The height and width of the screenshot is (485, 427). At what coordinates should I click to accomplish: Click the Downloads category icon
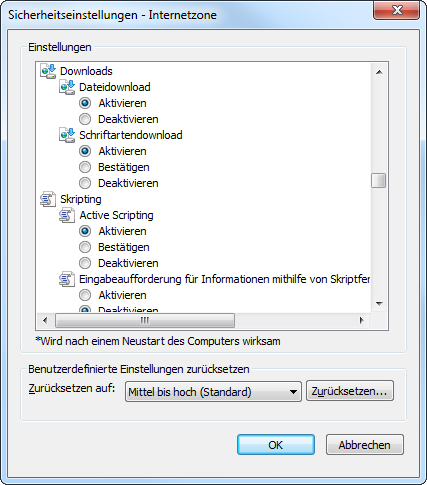(48, 71)
